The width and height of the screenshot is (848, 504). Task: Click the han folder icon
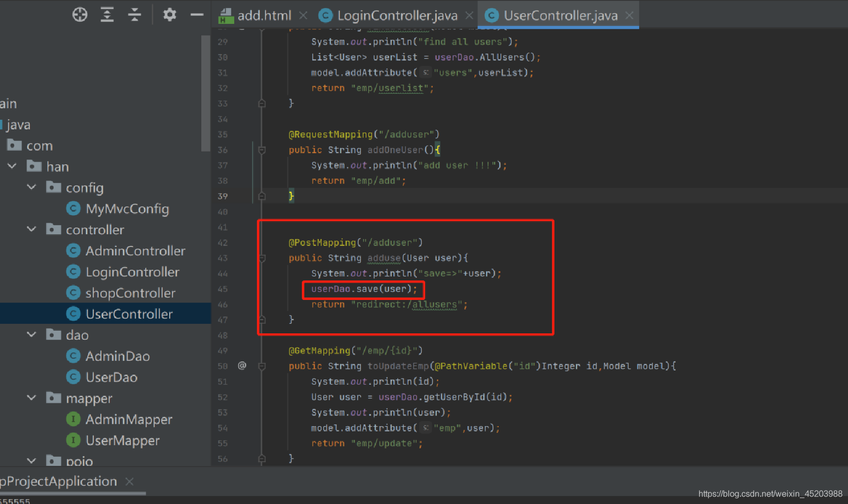coord(34,166)
